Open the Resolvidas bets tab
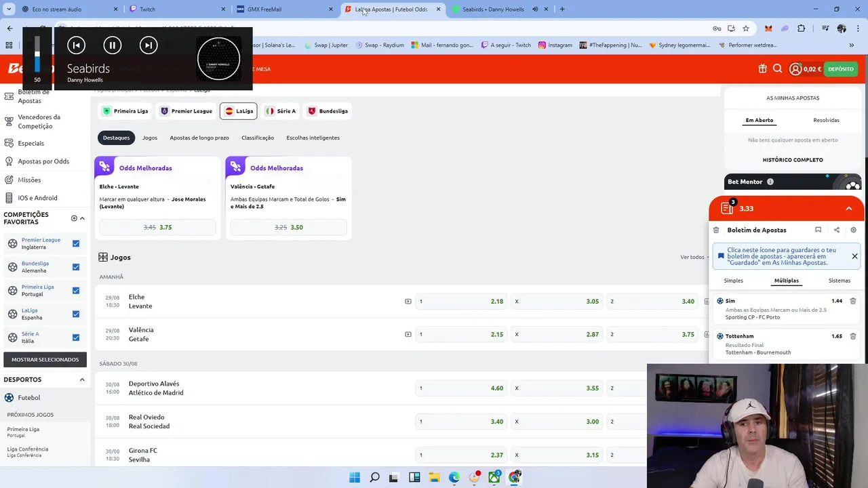 (826, 120)
